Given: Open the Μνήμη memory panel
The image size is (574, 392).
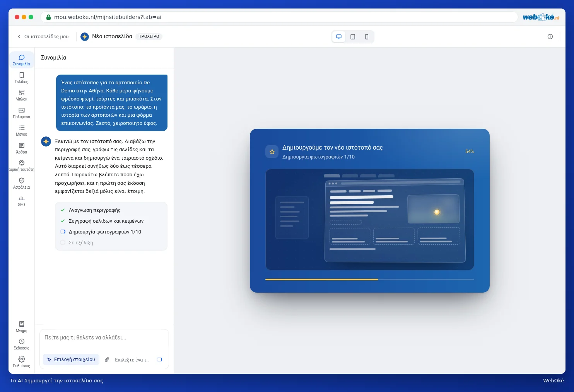Looking at the screenshot, I should point(21,327).
